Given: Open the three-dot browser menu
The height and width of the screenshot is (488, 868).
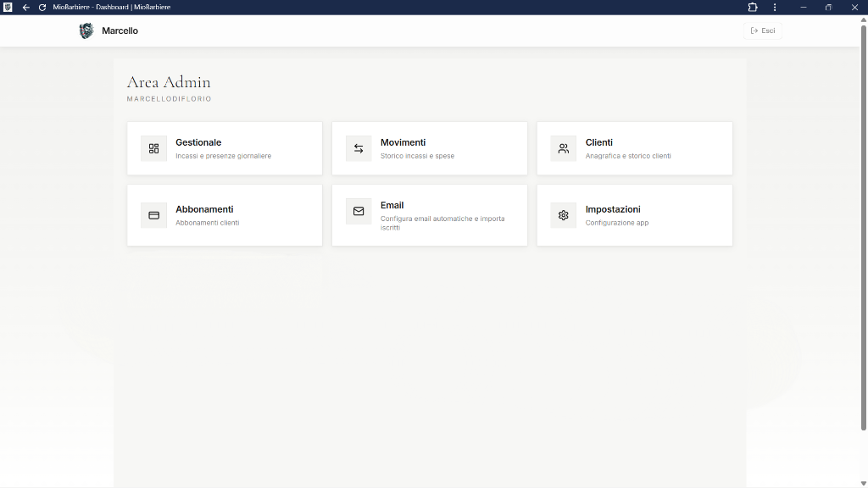Looking at the screenshot, I should coord(775,7).
